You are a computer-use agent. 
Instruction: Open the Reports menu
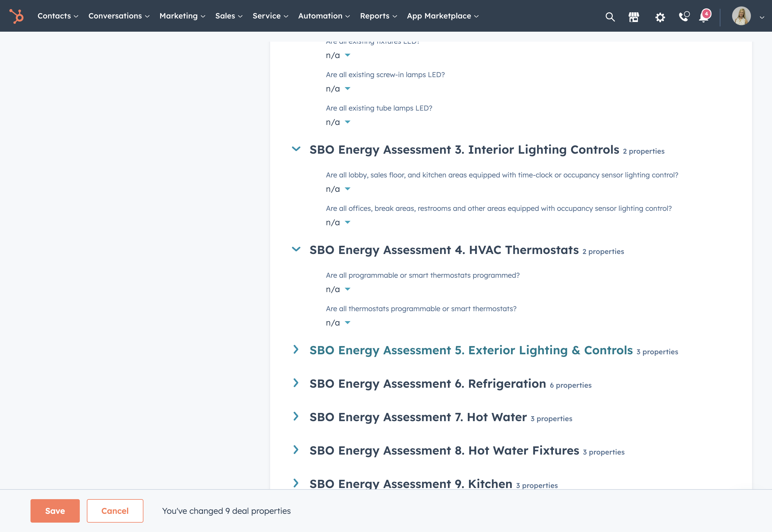378,16
